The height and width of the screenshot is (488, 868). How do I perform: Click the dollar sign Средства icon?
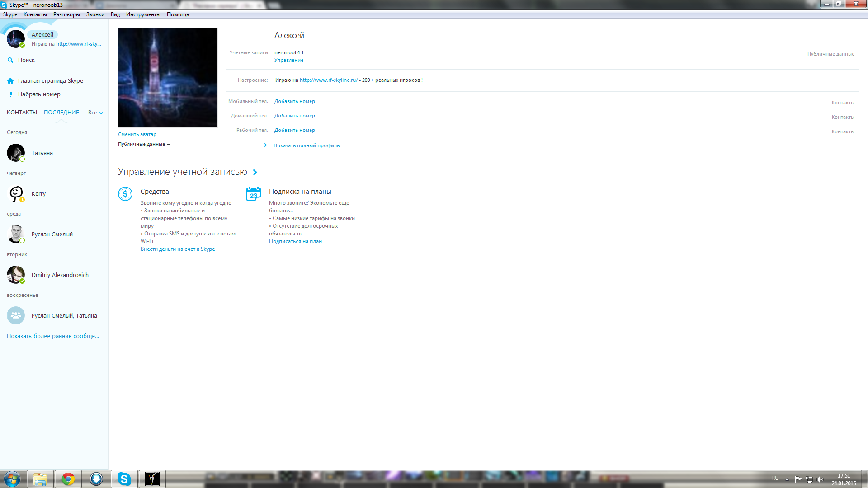pyautogui.click(x=125, y=194)
